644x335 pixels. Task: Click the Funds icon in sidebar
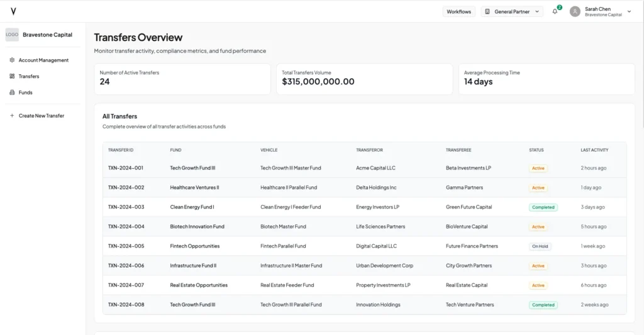(x=12, y=93)
